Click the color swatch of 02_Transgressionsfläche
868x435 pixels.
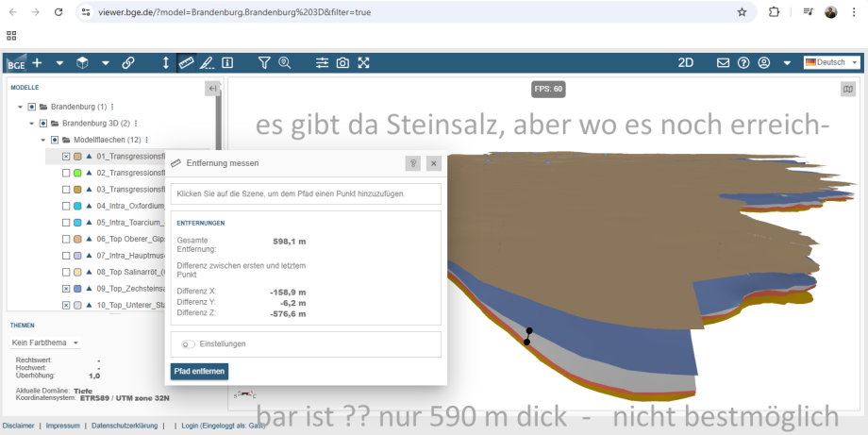click(x=78, y=174)
